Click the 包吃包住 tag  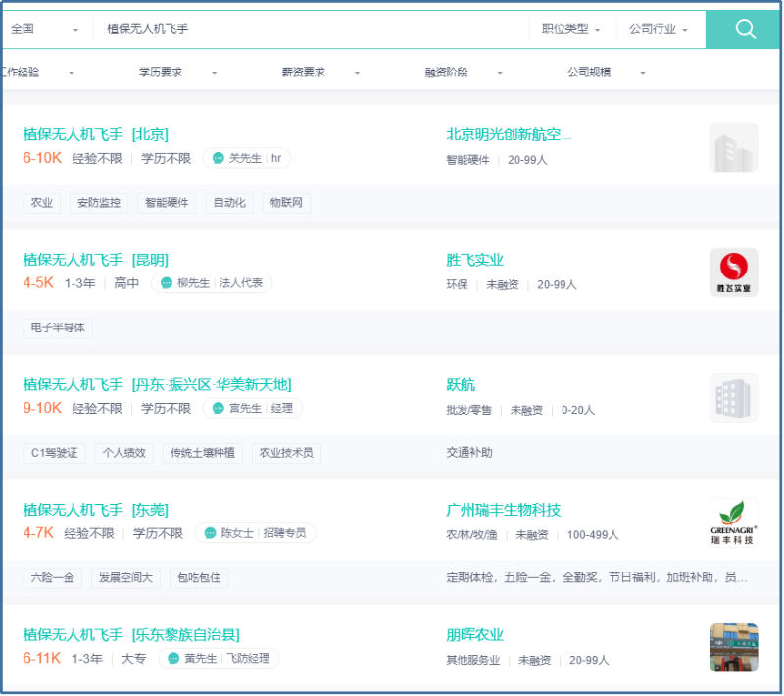coord(199,578)
